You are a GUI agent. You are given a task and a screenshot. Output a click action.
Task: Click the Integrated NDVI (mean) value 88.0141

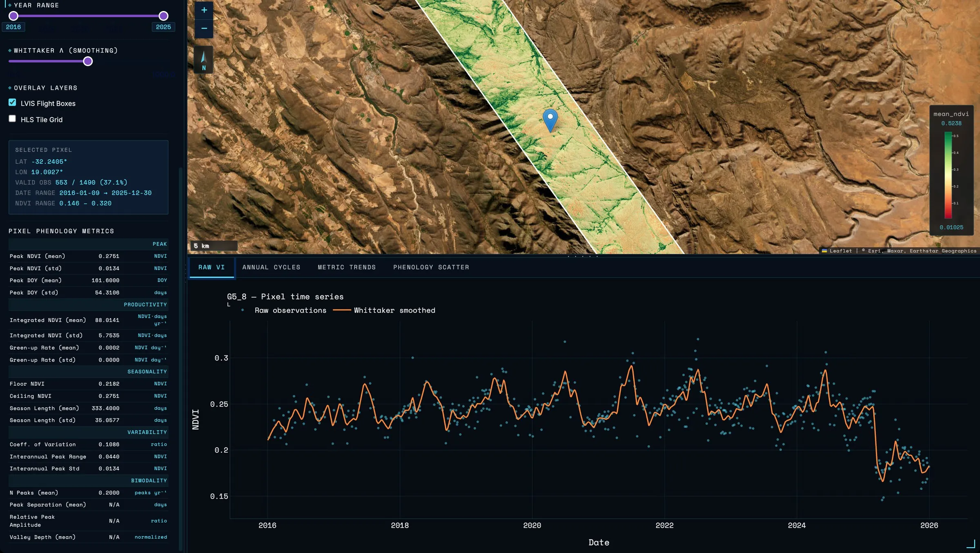[x=107, y=320]
